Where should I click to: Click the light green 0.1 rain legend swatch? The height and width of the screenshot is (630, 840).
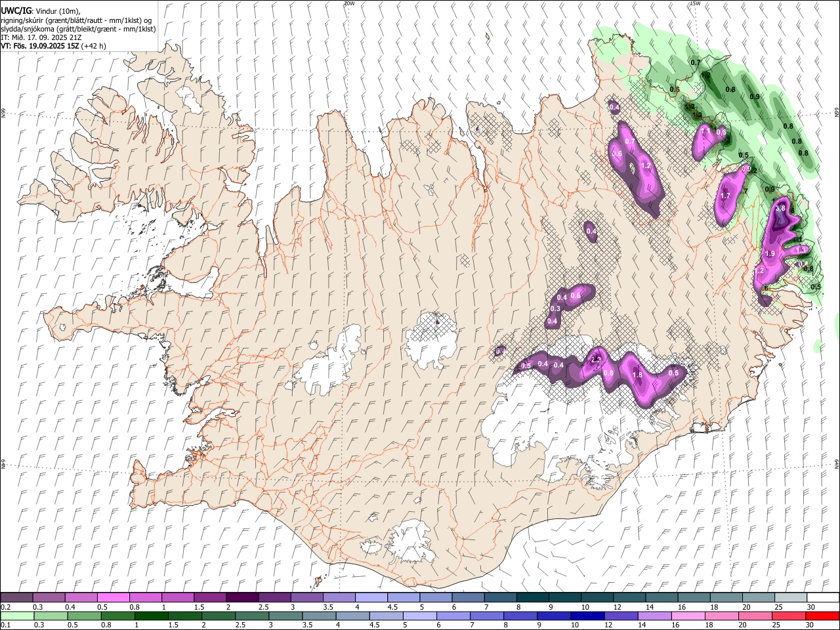[17, 616]
